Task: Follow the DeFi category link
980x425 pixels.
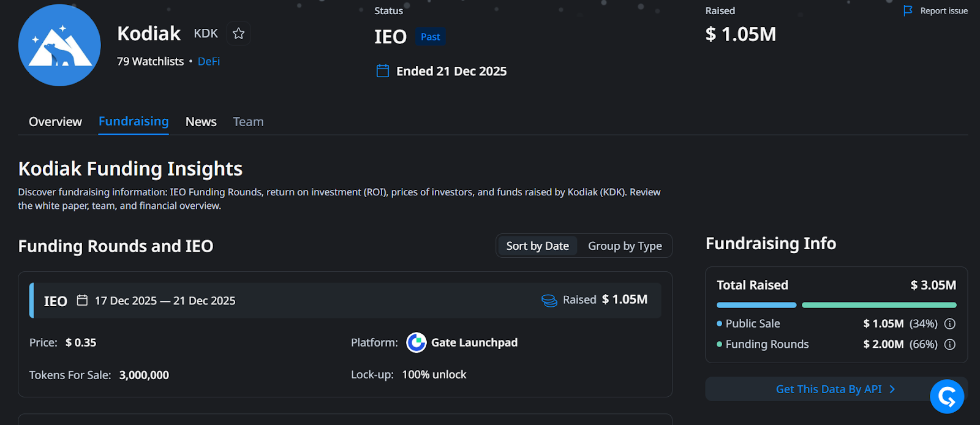Action: pos(208,61)
